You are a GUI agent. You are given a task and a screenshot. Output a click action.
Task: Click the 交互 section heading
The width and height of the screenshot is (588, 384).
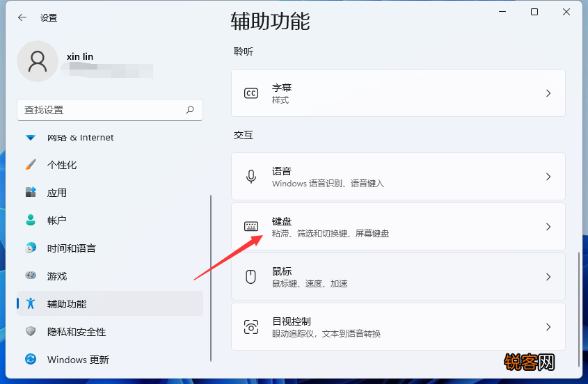[244, 135]
